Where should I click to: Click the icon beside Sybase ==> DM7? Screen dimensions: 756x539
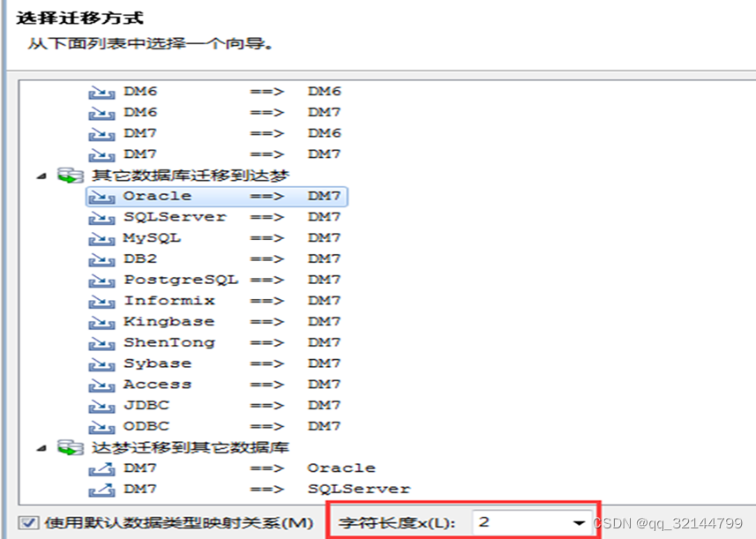101,364
